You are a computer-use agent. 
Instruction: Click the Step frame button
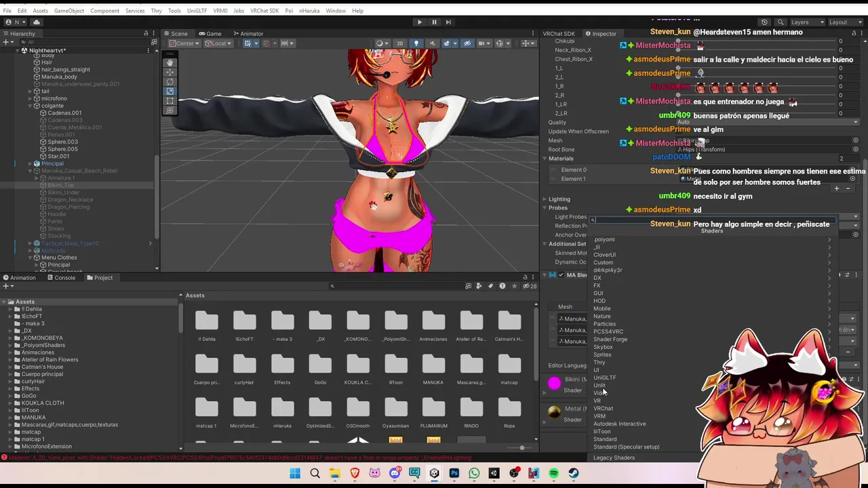(x=448, y=22)
